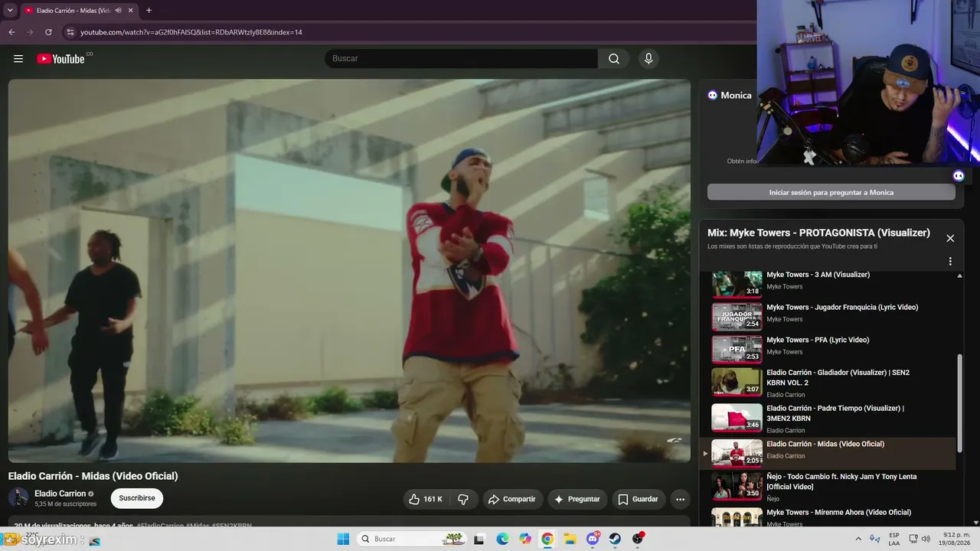The image size is (980, 551).
Task: Open the tab search dropdown arrow
Action: 10,11
